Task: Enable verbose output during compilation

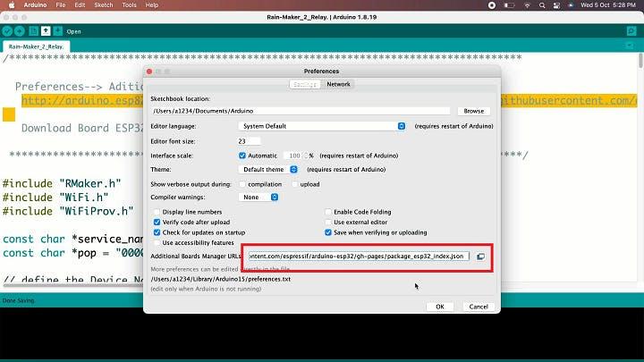Action: click(x=242, y=184)
